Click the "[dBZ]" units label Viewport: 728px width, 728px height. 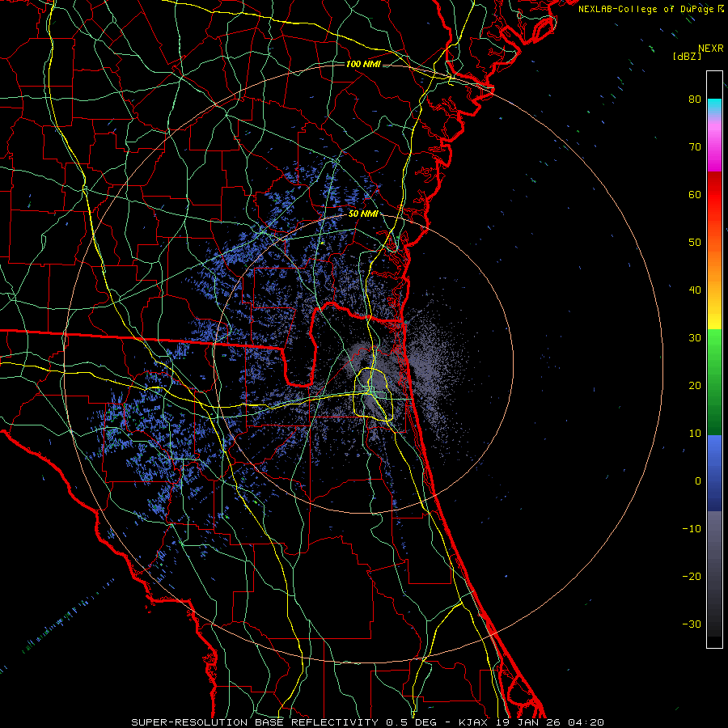[687, 56]
